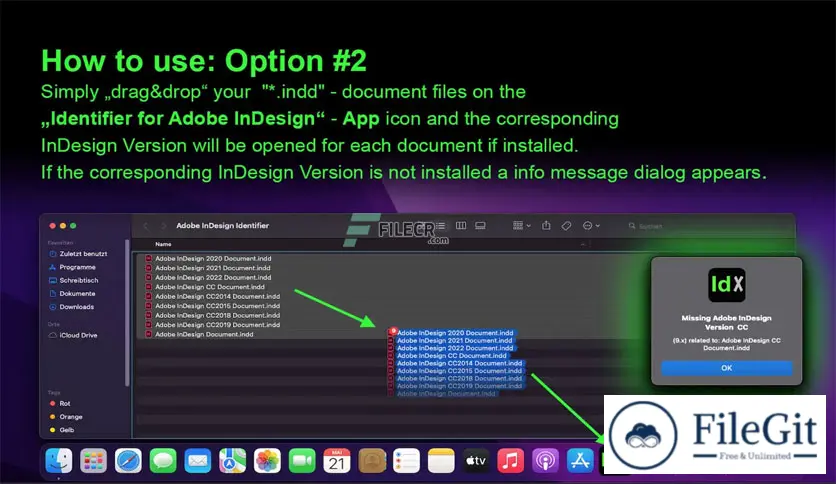Launch Music from the Dock
This screenshot has height=484, width=836.
510,461
